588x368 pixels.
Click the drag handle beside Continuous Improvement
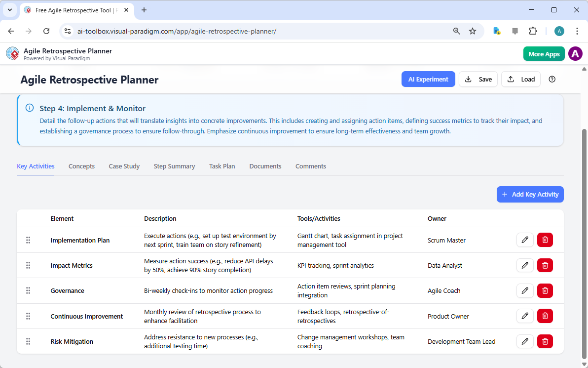(x=28, y=316)
